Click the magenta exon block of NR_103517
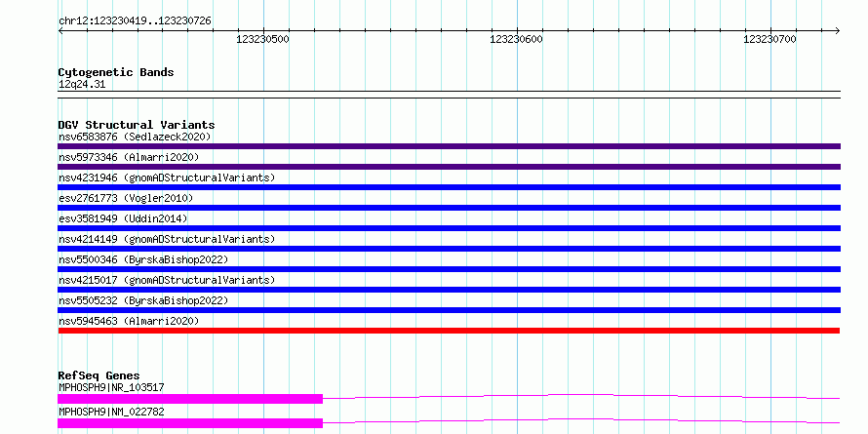The height and width of the screenshot is (434, 868). coord(190,399)
